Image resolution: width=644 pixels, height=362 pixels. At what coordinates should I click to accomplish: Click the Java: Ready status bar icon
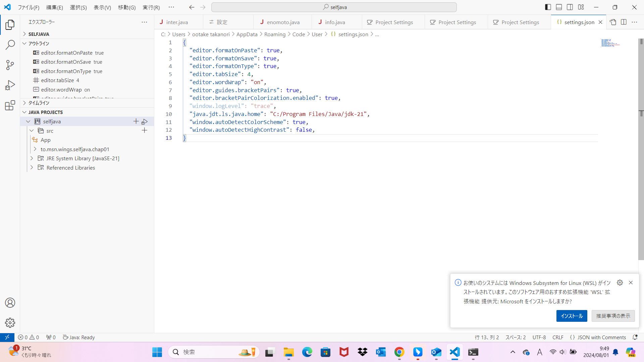tap(79, 337)
